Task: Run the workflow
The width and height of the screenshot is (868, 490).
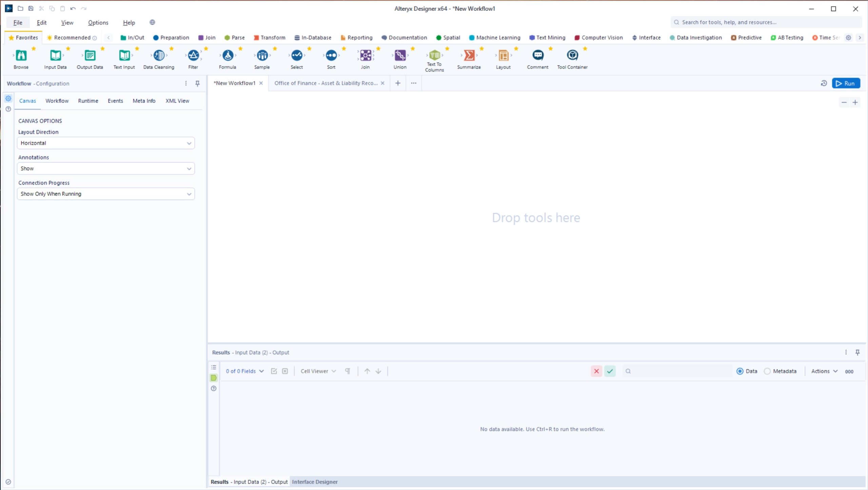Action: click(x=846, y=83)
